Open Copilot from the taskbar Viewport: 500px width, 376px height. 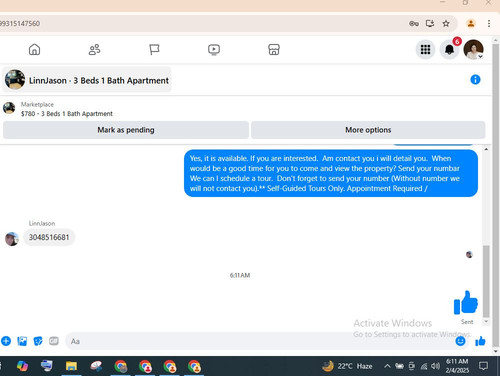pyautogui.click(x=22, y=366)
